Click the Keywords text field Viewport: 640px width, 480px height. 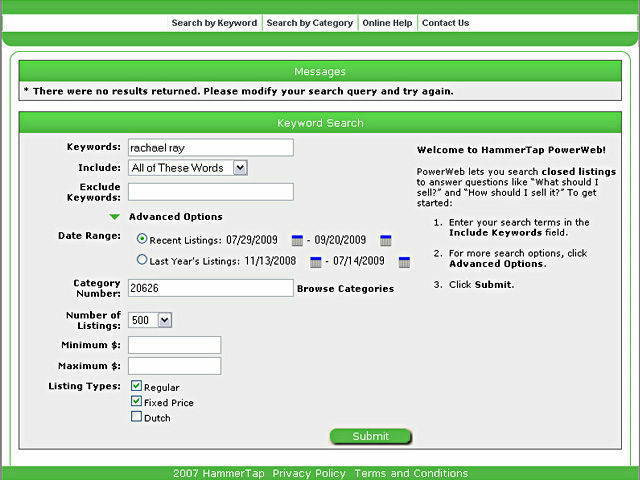(210, 147)
